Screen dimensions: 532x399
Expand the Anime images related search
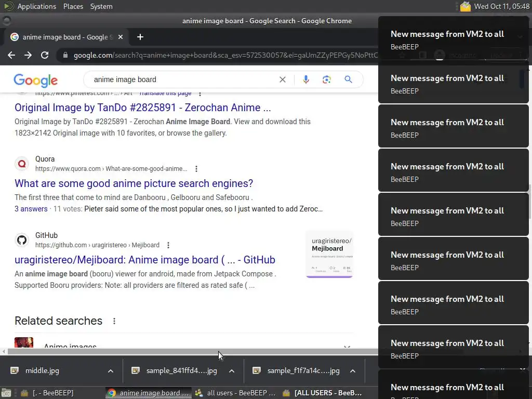tap(347, 347)
